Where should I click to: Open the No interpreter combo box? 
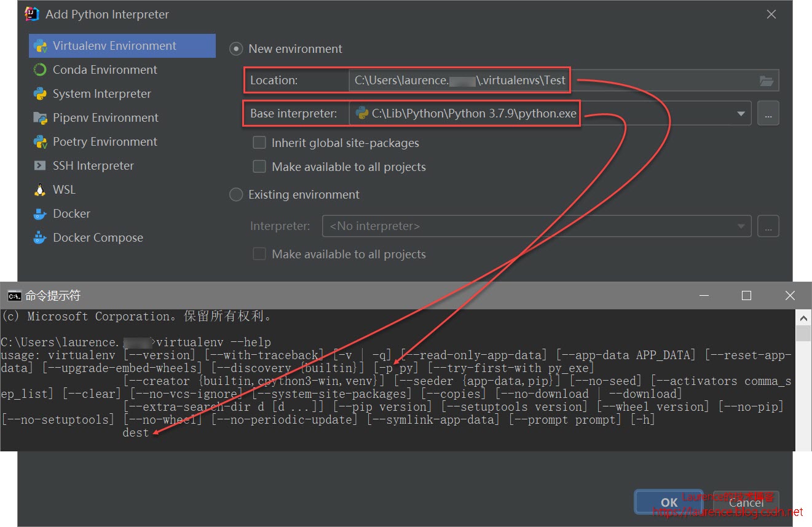pyautogui.click(x=537, y=226)
